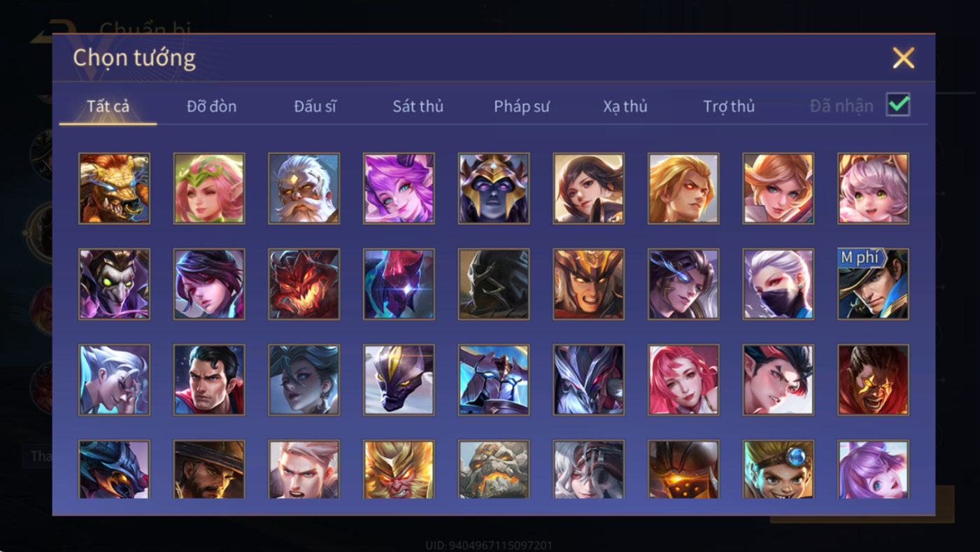Choose the cowboy hat bearded hero
Viewport: 980px width, 552px height.
coord(209,469)
